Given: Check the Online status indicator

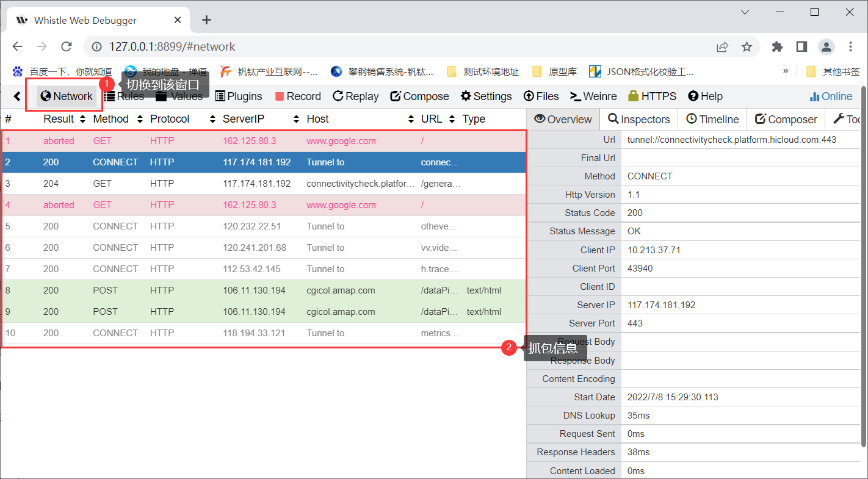Looking at the screenshot, I should pos(831,96).
